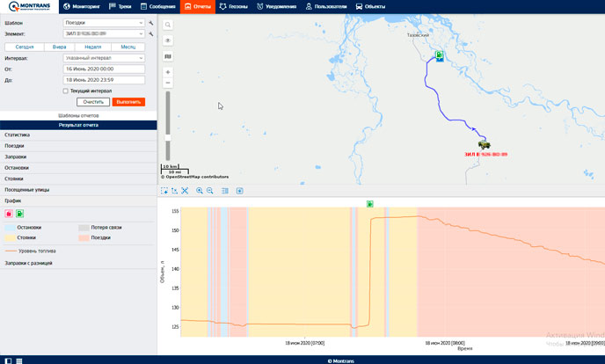This screenshot has width=605, height=364.
Task: Click the До date field
Action: click(x=104, y=80)
